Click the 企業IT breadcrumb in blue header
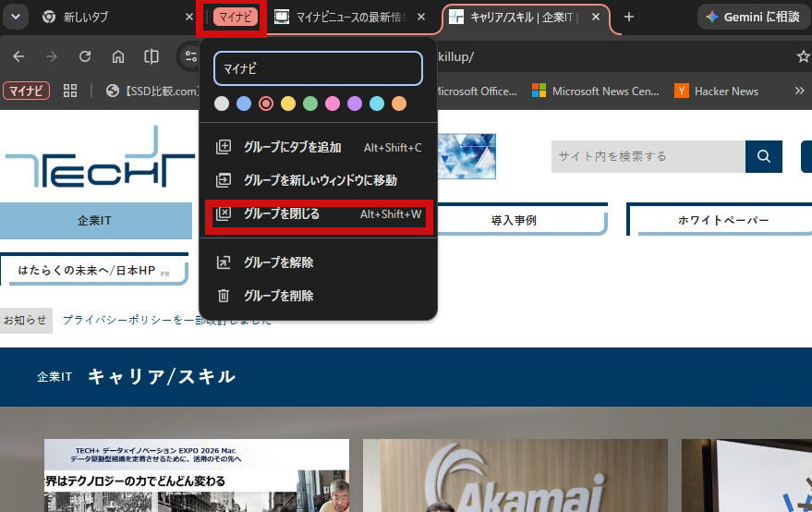812x512 pixels. pos(55,377)
